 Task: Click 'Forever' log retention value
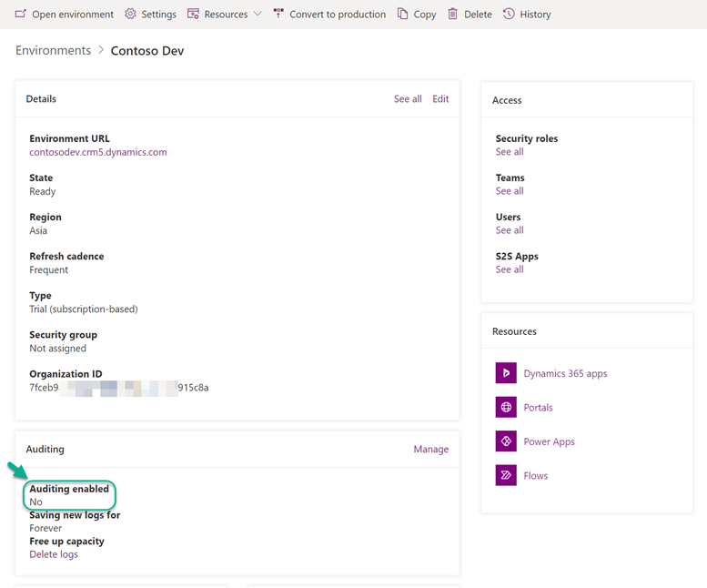click(x=45, y=528)
